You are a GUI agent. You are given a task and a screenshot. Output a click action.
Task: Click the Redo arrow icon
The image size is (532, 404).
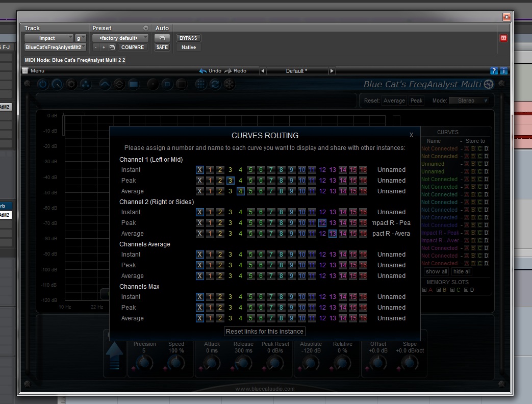(x=228, y=71)
